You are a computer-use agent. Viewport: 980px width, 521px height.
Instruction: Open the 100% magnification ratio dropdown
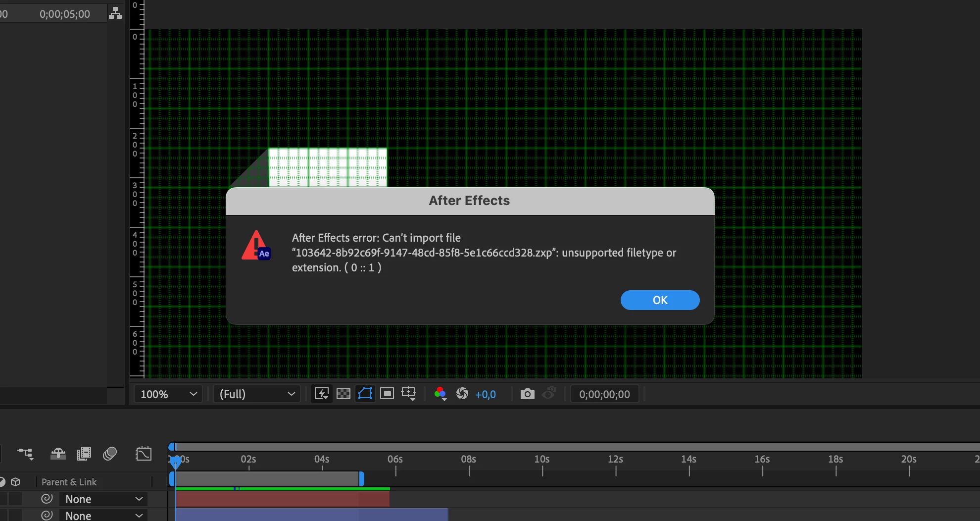[168, 394]
